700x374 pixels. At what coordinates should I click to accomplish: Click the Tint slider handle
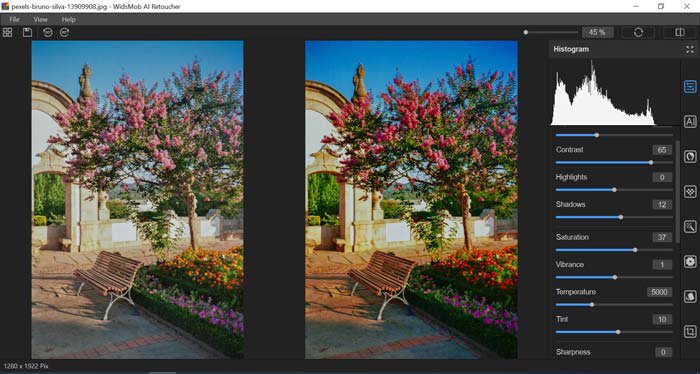[x=618, y=332]
